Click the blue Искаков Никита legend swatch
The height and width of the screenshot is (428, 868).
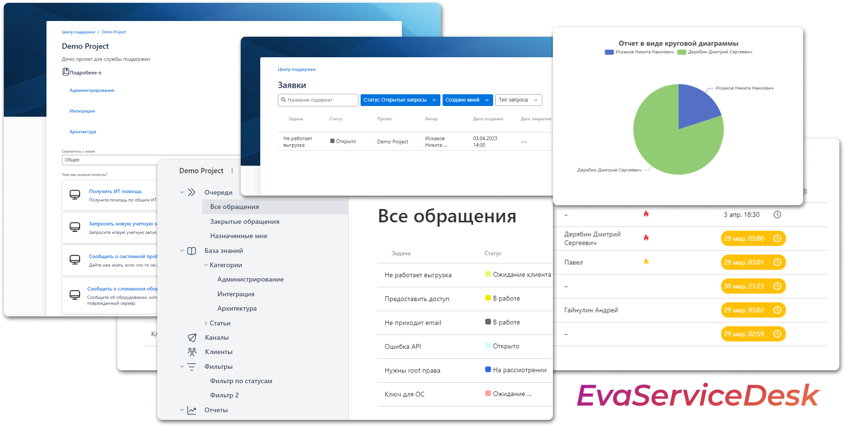[x=609, y=52]
